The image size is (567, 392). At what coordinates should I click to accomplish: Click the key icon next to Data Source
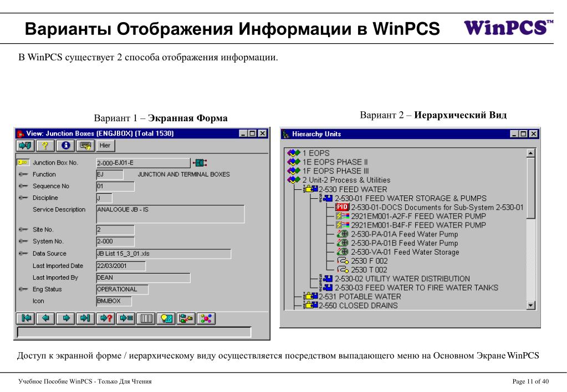23,253
